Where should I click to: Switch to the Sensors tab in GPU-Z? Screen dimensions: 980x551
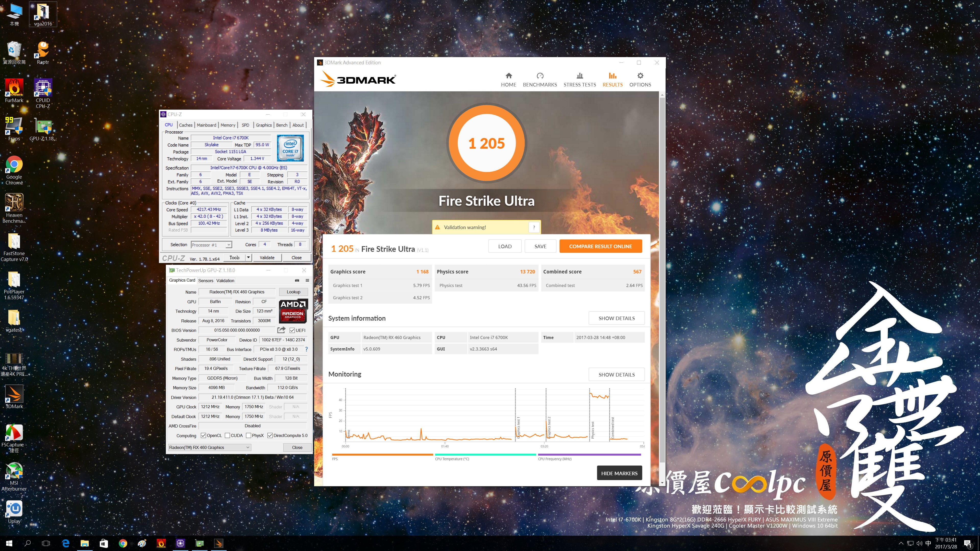pyautogui.click(x=205, y=280)
